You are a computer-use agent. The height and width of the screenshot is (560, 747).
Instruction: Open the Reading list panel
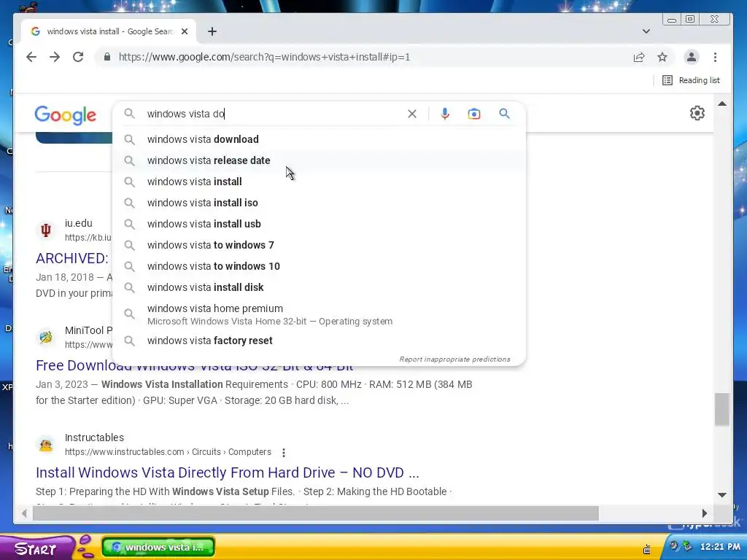(x=691, y=80)
